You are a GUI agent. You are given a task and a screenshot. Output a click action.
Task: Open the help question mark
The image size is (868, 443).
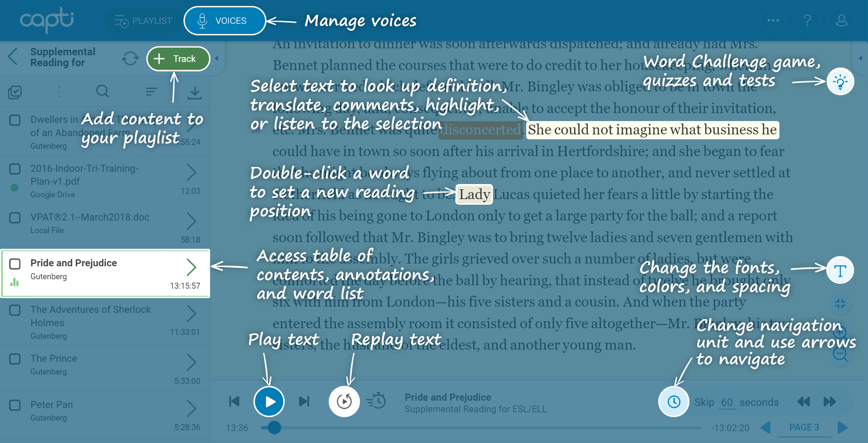click(x=807, y=20)
